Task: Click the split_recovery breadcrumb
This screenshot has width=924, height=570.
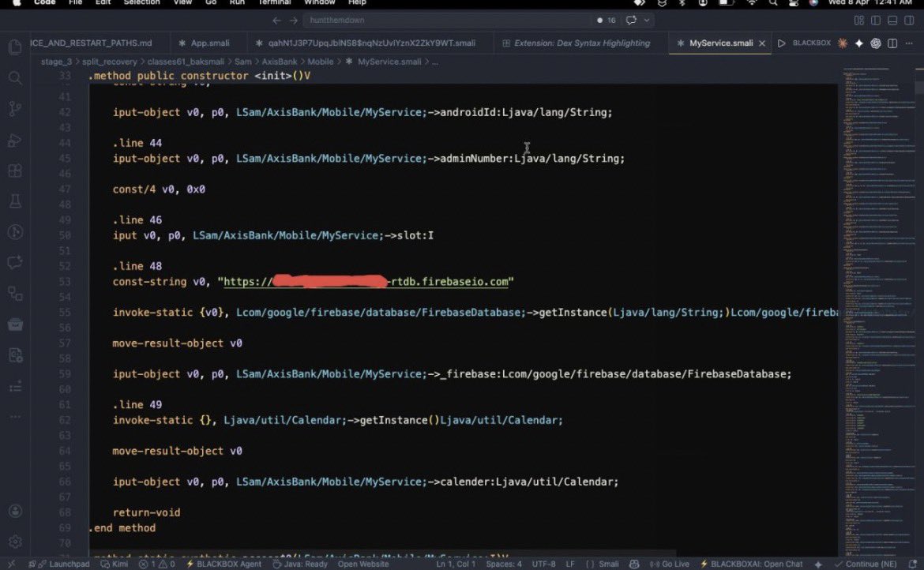Action: coord(109,62)
